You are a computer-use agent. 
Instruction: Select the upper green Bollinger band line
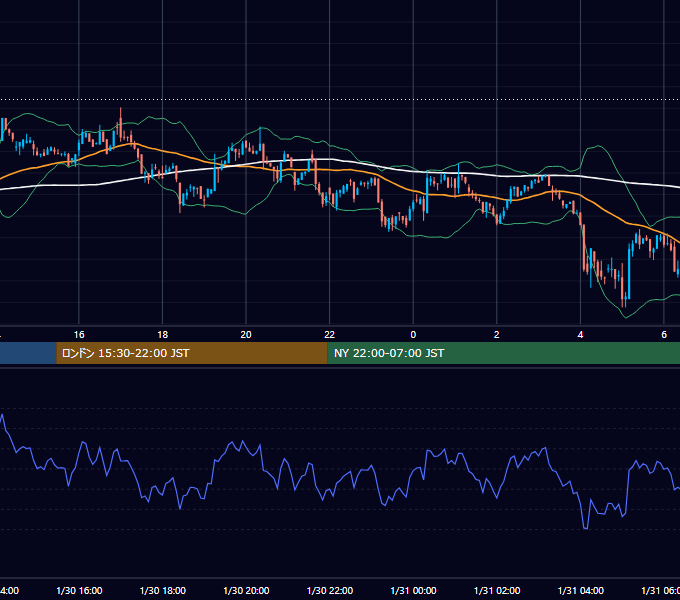[x=598, y=147]
